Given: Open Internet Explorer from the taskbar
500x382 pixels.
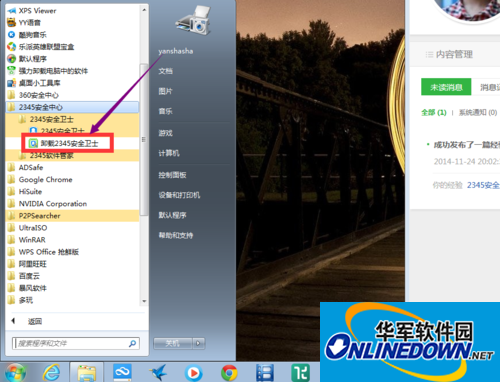Looking at the screenshot, I should point(51,373).
